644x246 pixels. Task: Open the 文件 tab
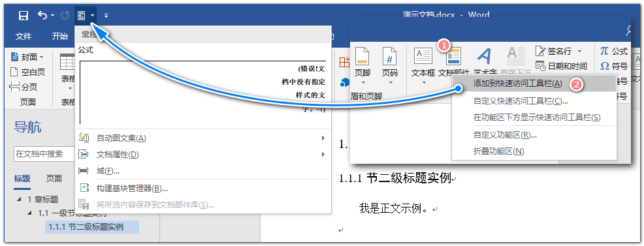tap(24, 36)
